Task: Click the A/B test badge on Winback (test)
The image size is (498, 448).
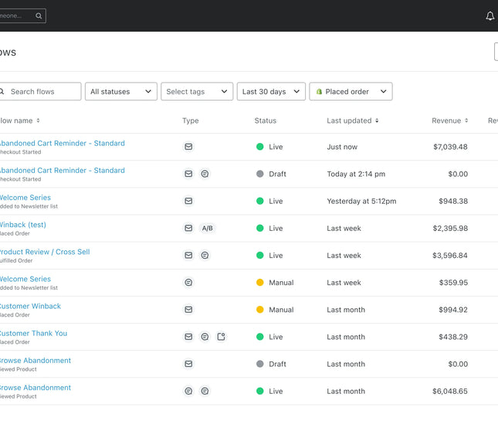Action: point(207,229)
